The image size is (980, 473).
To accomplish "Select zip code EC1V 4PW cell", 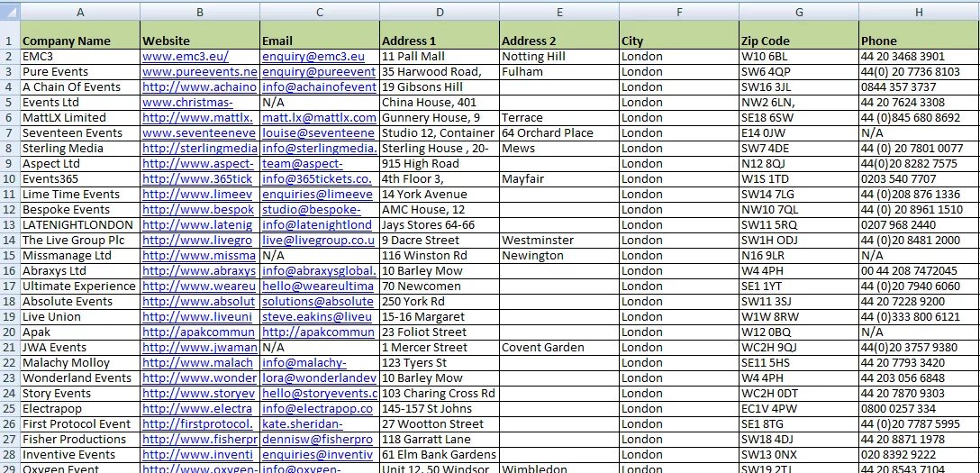I will pyautogui.click(x=799, y=409).
